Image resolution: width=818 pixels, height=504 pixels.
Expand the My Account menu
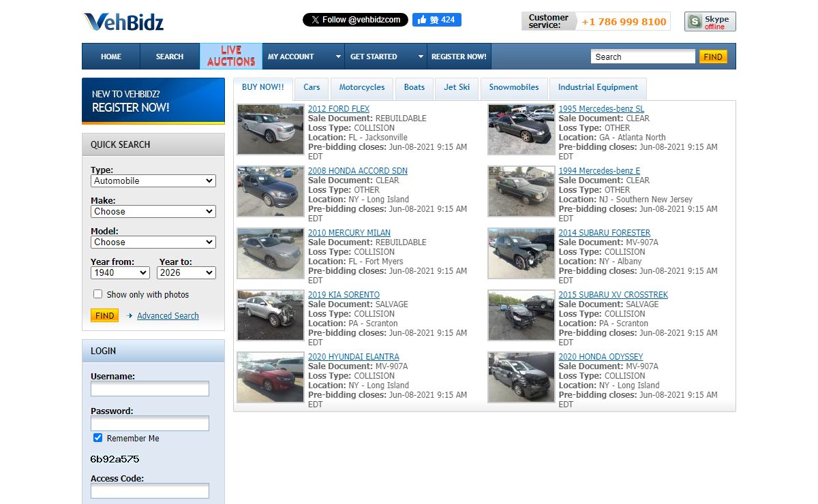click(x=303, y=57)
